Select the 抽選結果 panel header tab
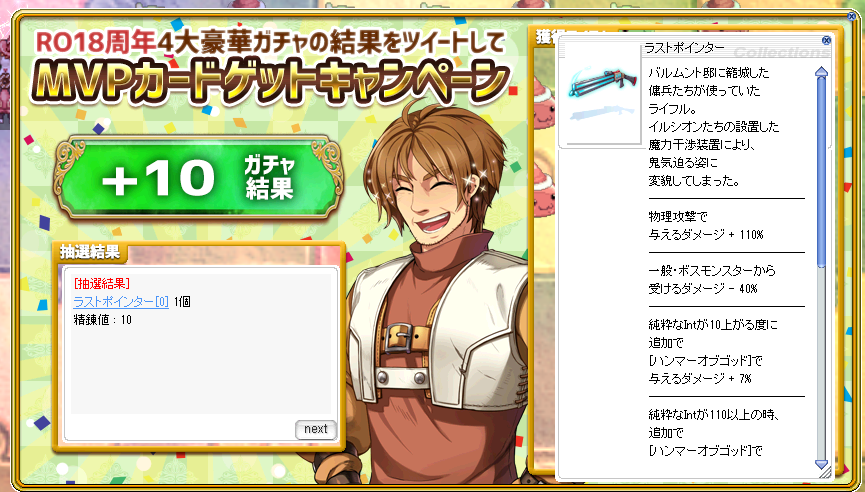This screenshot has width=865, height=492. (x=90, y=252)
